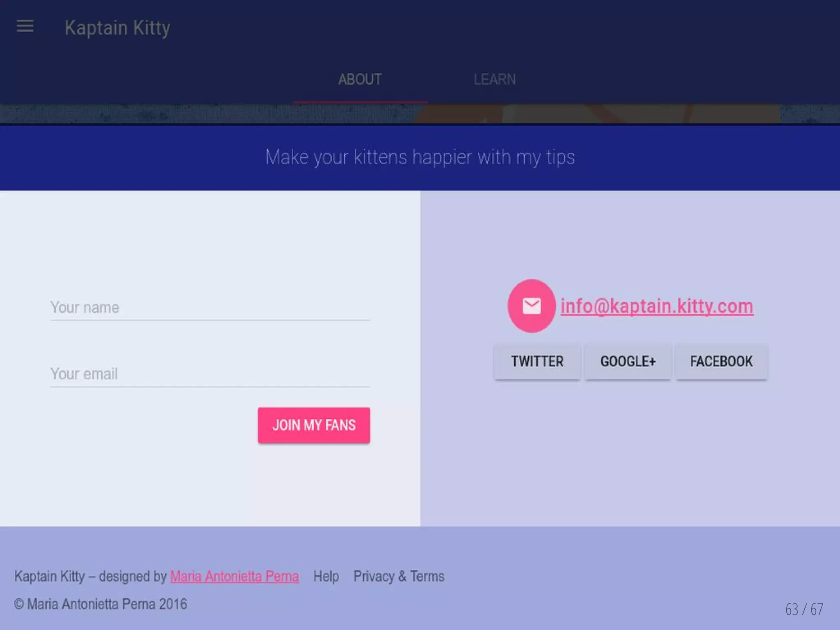
Task: Click the pink envelope mail icon
Action: tap(532, 306)
